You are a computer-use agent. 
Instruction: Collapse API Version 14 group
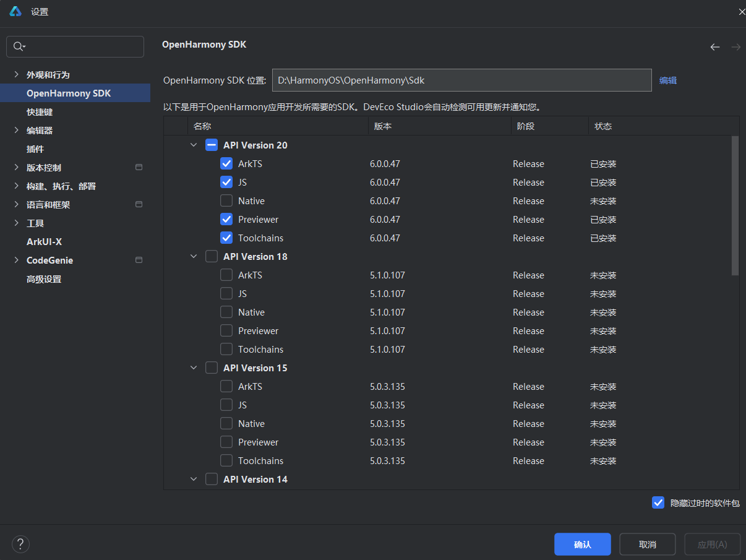194,479
